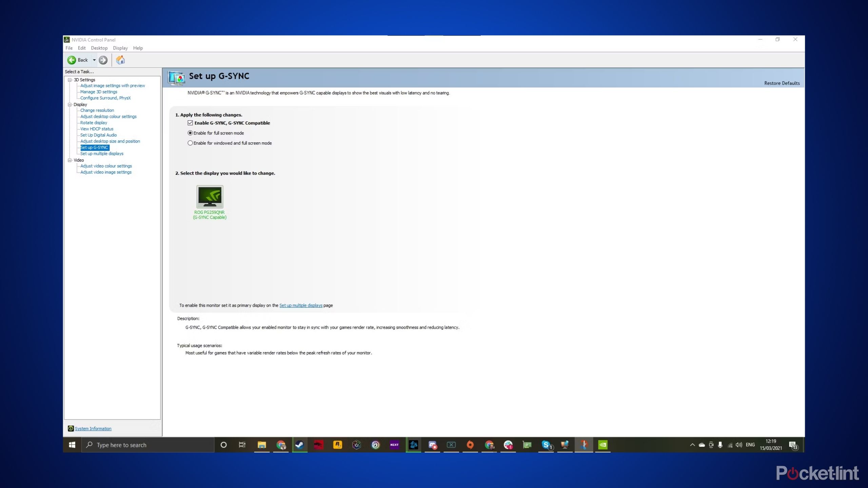Toggle Enable G-SYNC, G-SYNC Compatible checkbox
Viewport: 868px width, 488px height.
pyautogui.click(x=190, y=123)
